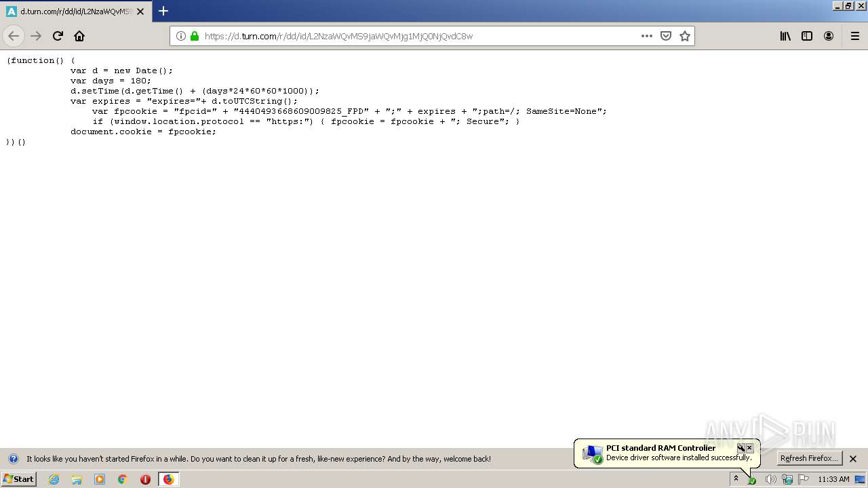
Task: Open balloon options wrench icon
Action: (741, 448)
